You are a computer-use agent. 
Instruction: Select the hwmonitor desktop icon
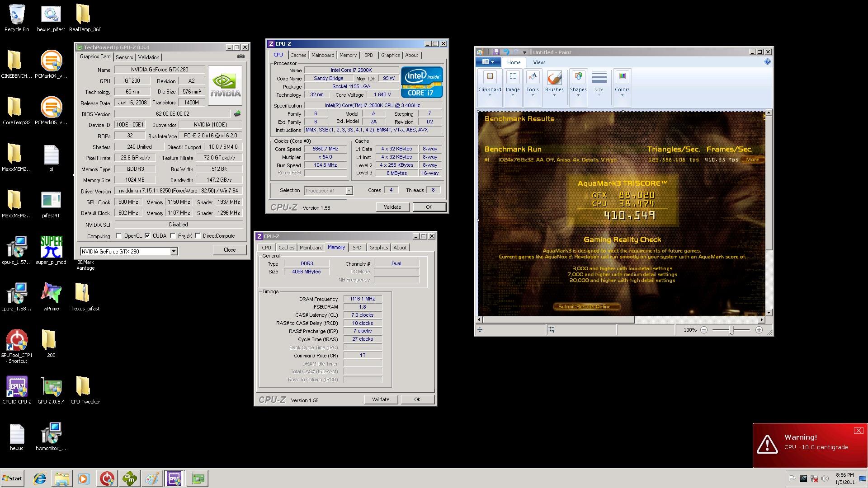[x=51, y=437]
